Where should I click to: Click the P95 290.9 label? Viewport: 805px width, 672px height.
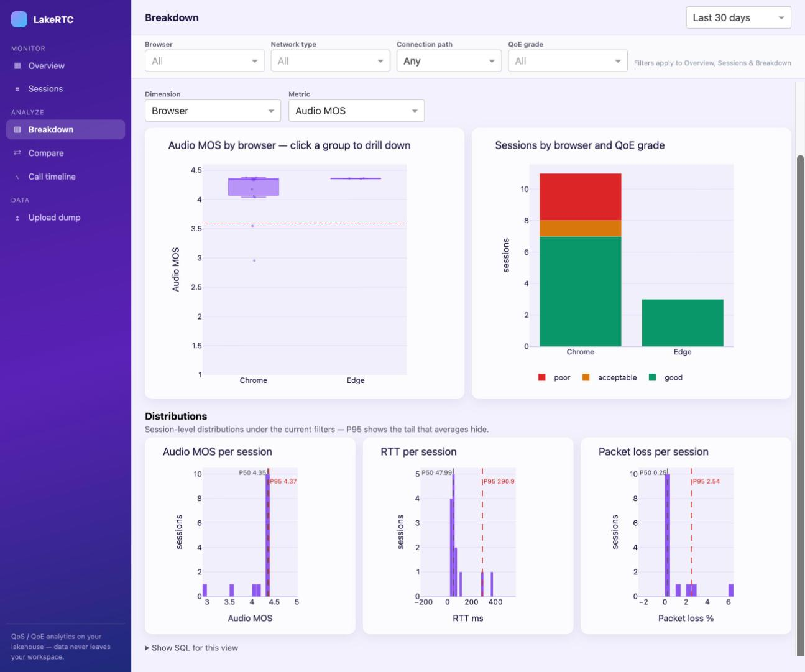[x=499, y=481]
